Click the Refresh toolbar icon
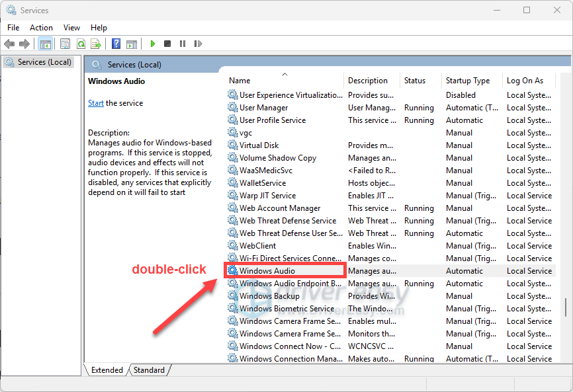573x392 pixels. 81,44
